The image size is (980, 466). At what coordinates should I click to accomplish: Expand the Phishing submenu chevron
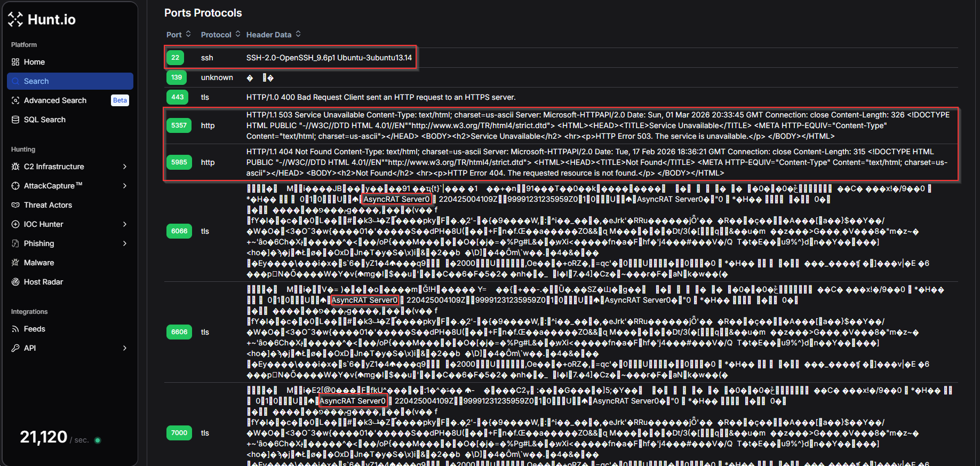click(125, 243)
